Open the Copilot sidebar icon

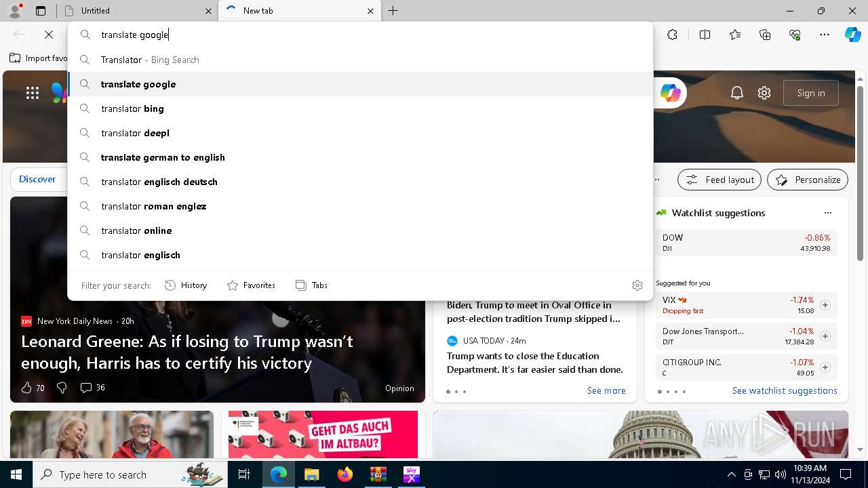[852, 35]
